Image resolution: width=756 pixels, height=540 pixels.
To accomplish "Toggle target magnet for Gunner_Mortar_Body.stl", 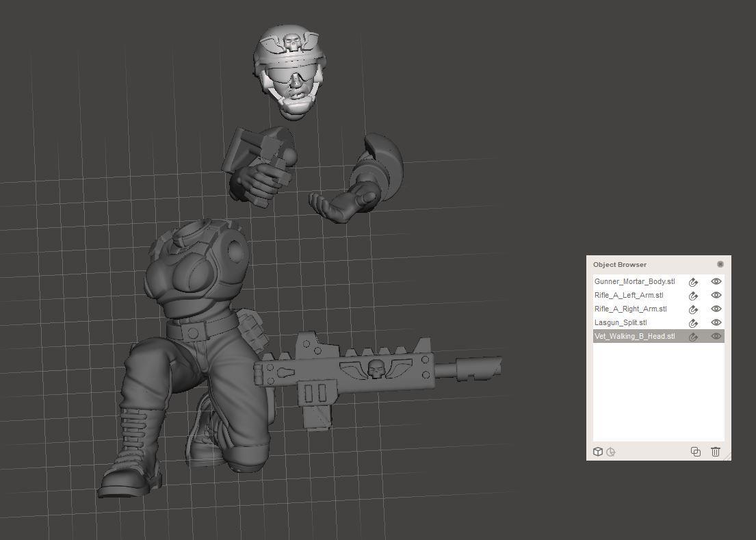I will (x=693, y=282).
